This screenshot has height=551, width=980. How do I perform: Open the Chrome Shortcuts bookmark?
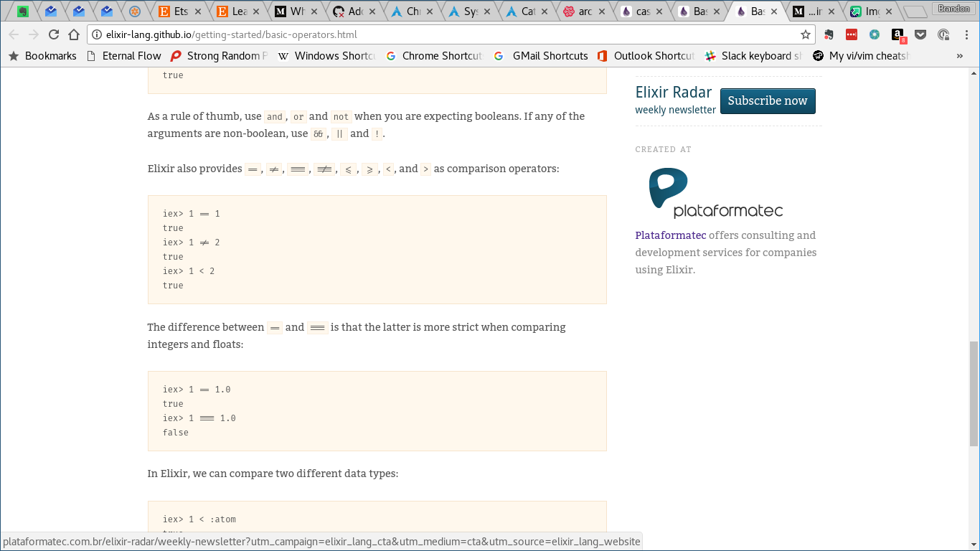(x=435, y=55)
